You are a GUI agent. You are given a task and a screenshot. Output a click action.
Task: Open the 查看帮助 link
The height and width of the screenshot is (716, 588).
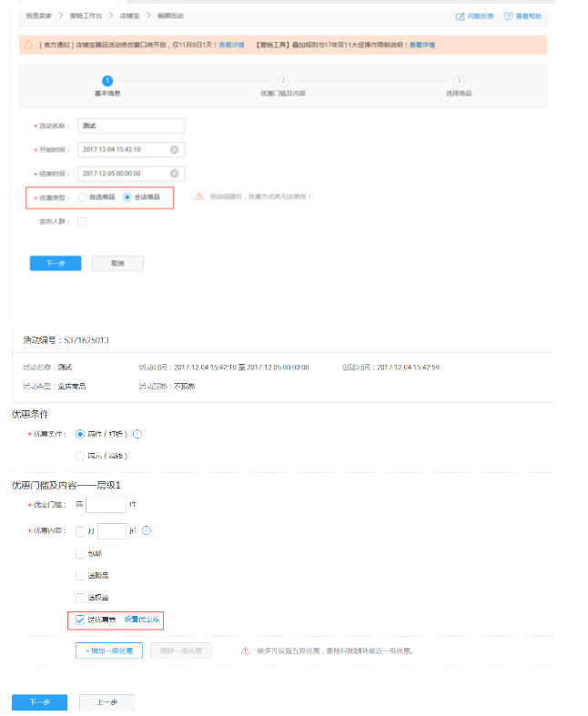coord(529,16)
